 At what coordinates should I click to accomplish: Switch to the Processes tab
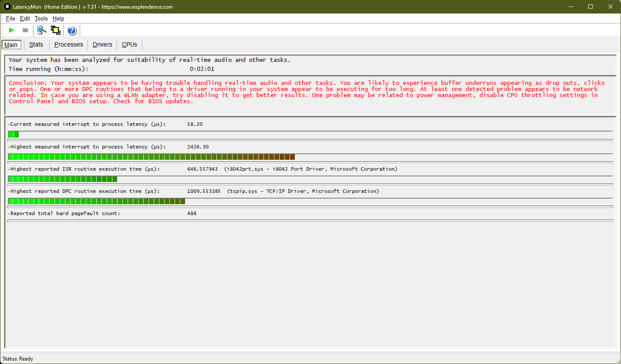[68, 44]
